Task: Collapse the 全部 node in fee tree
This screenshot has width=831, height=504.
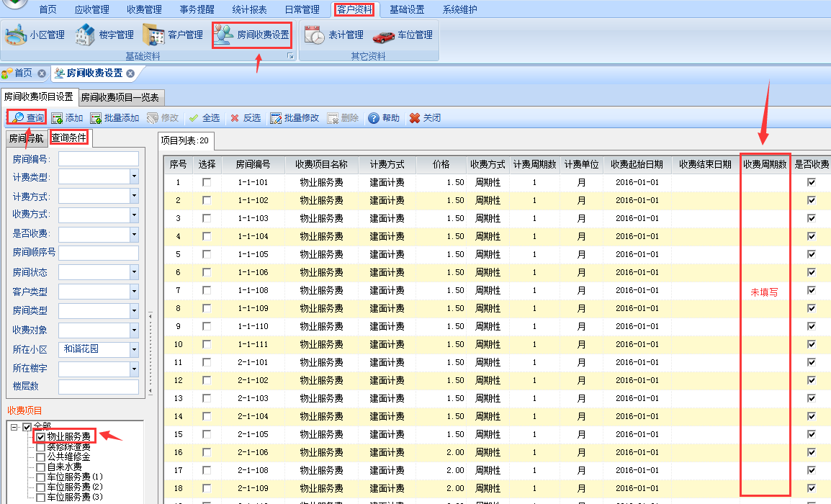Action: pyautogui.click(x=14, y=427)
